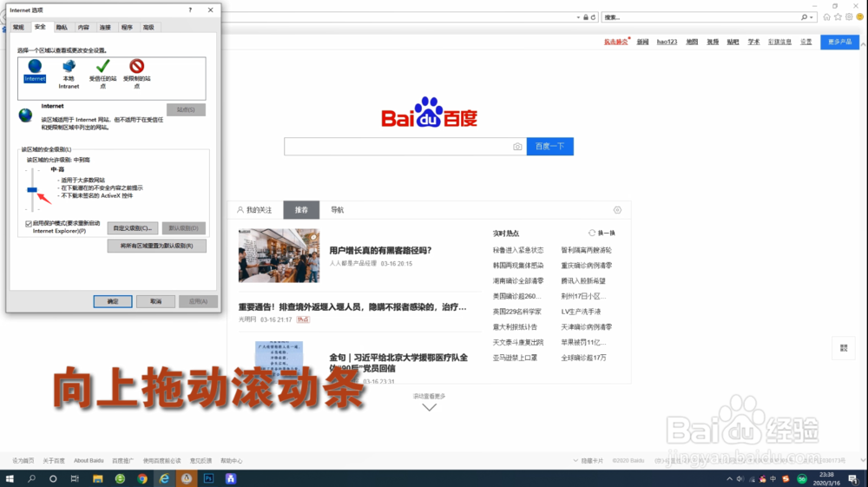Click the IE favorites star icon
The image size is (868, 487).
838,17
